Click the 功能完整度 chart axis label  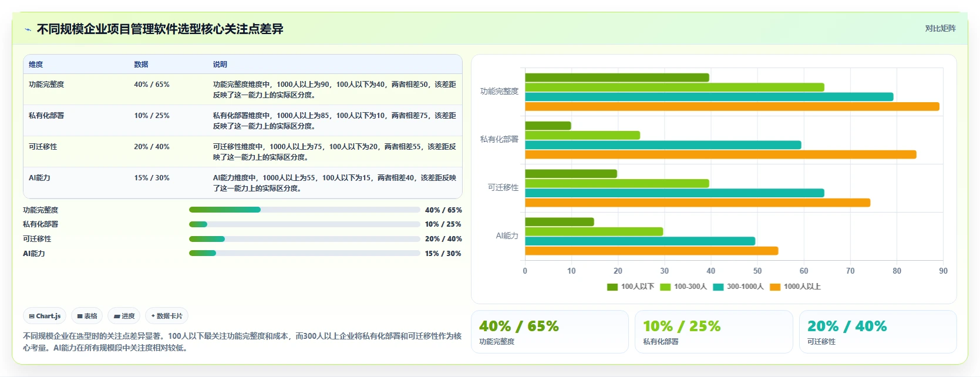[499, 92]
